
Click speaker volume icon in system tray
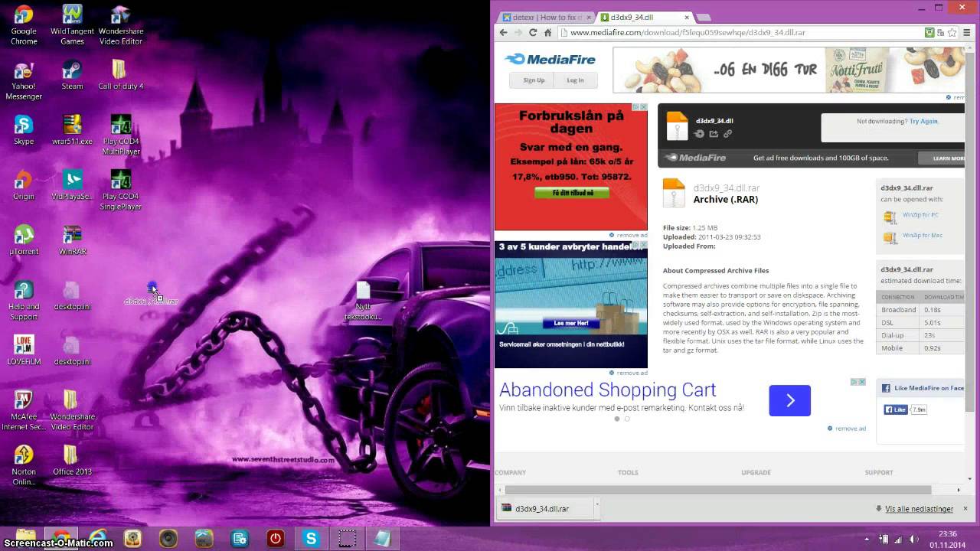pos(913,539)
